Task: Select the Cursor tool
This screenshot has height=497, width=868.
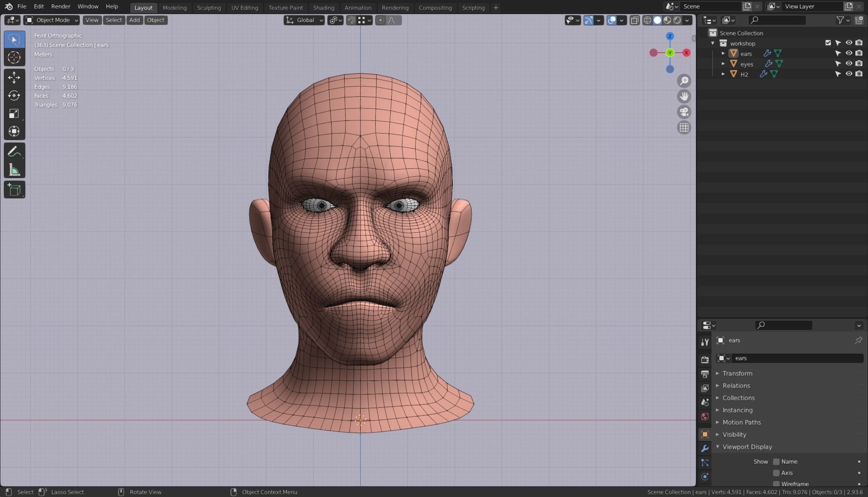Action: tap(14, 57)
